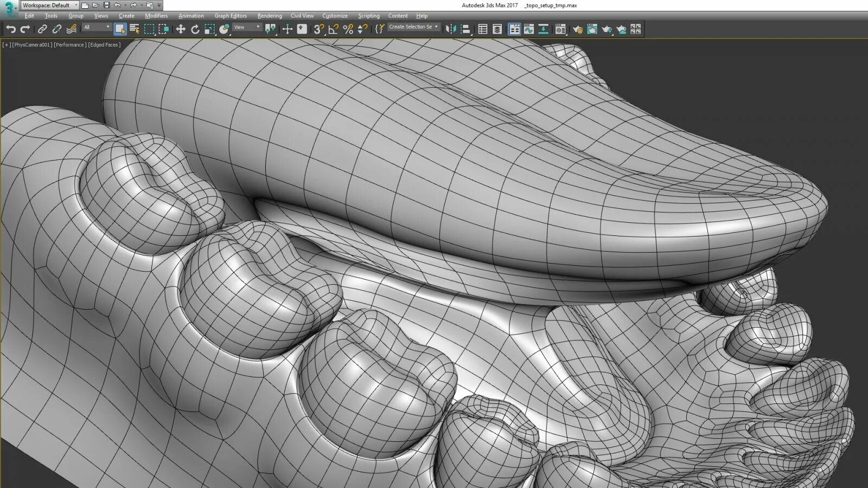Open the Edit menu
The height and width of the screenshot is (488, 868).
point(29,16)
